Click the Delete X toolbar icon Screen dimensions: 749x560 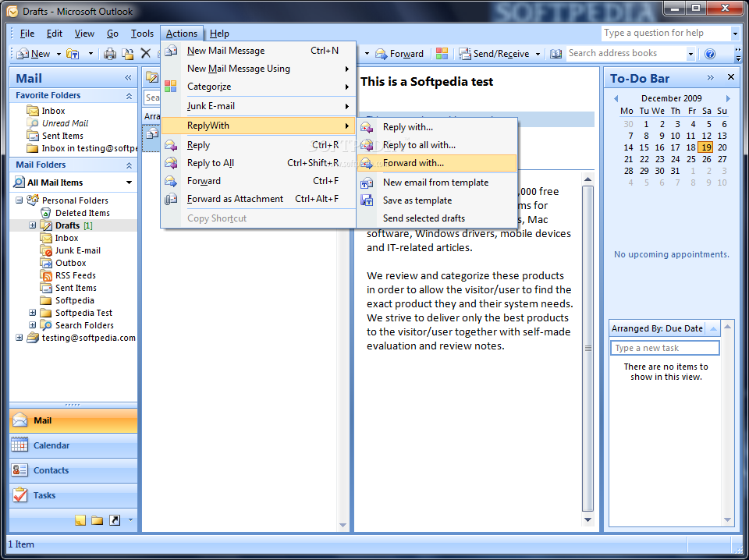point(146,54)
